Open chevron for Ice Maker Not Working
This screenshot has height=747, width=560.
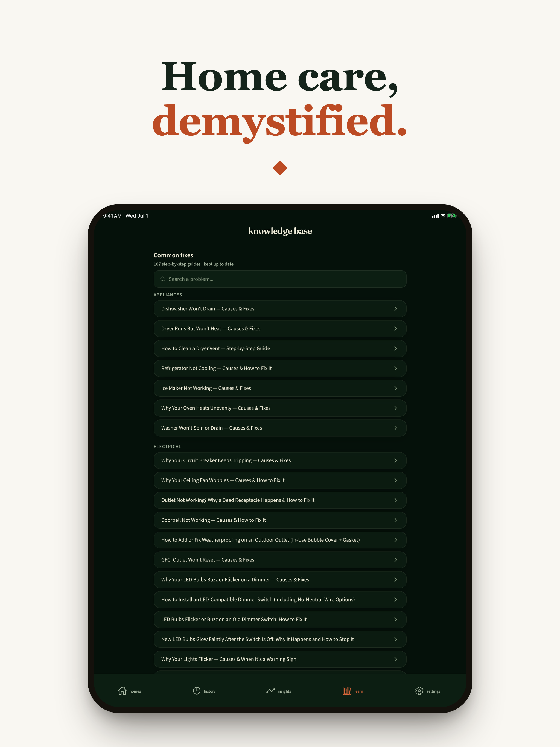(395, 388)
